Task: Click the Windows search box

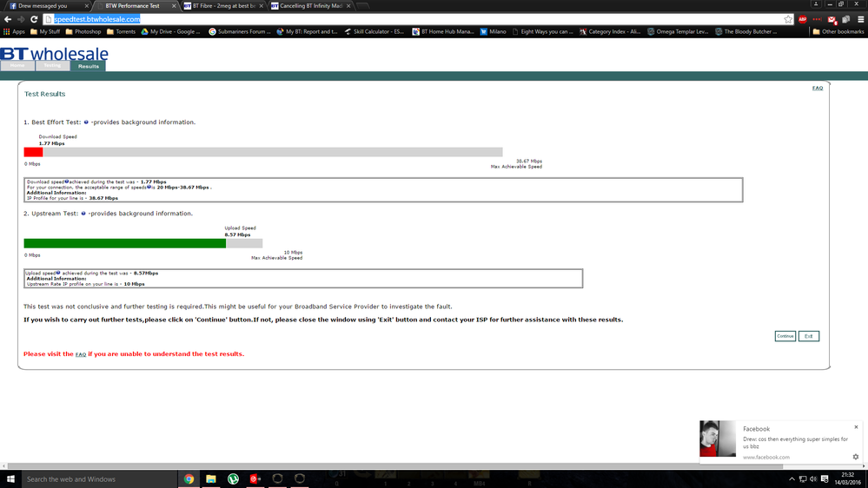Action: click(99, 479)
